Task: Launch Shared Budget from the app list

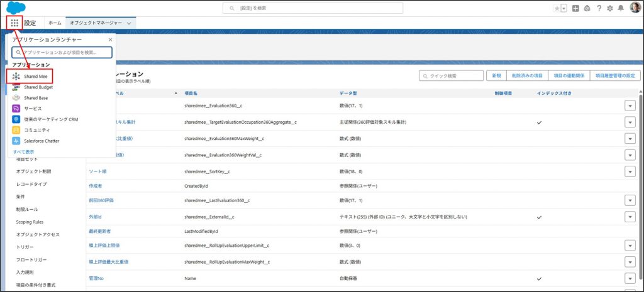Action: click(x=38, y=87)
